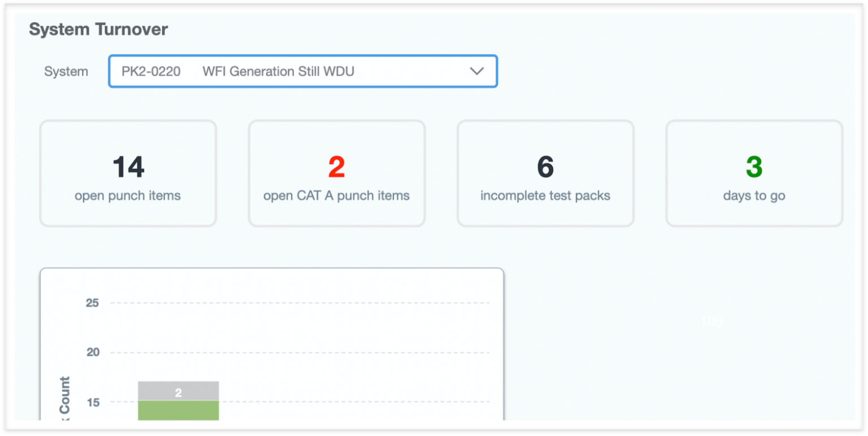The image size is (868, 436).
Task: Click the open punch items caption
Action: pyautogui.click(x=128, y=196)
